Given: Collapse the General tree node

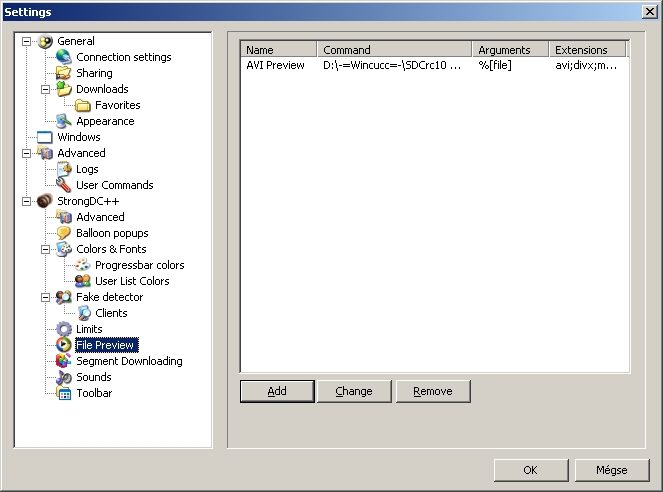Looking at the screenshot, I should (x=27, y=41).
